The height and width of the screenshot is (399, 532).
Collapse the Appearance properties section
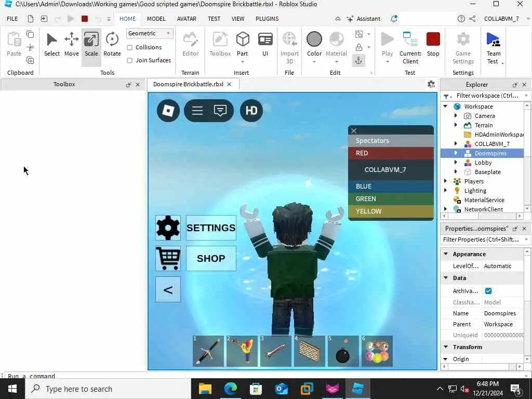coord(446,254)
